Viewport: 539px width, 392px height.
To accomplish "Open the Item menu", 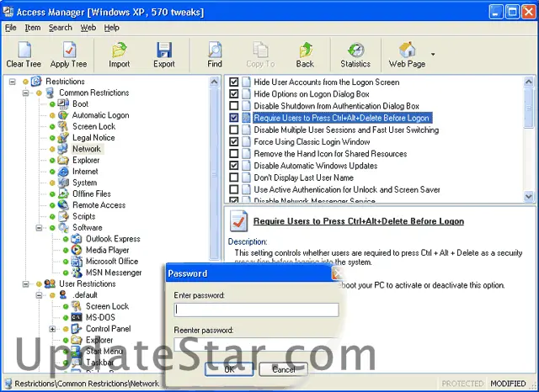I will [33, 28].
